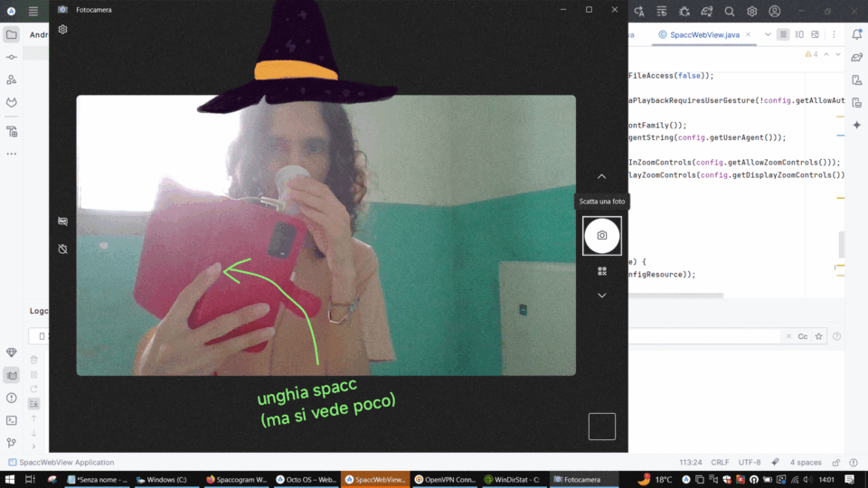The width and height of the screenshot is (868, 488).
Task: Open the Debug bug icon in toolbar
Action: 684,11
